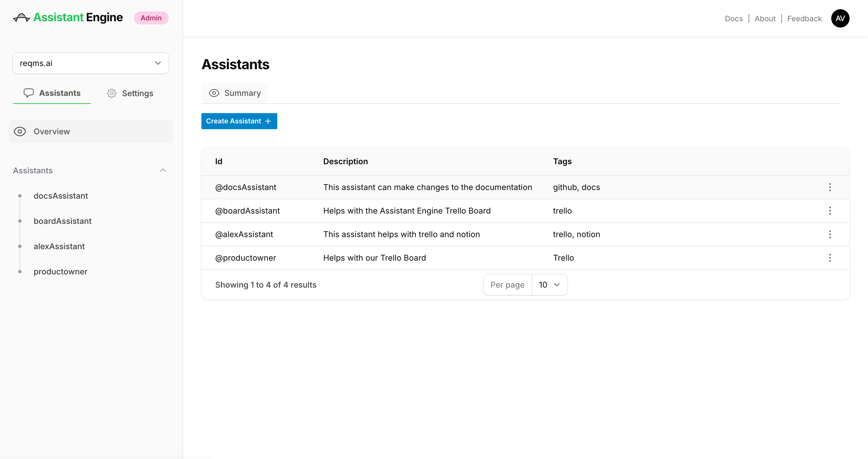Open the Docs link in header
Viewport: 868px width, 459px height.
734,19
